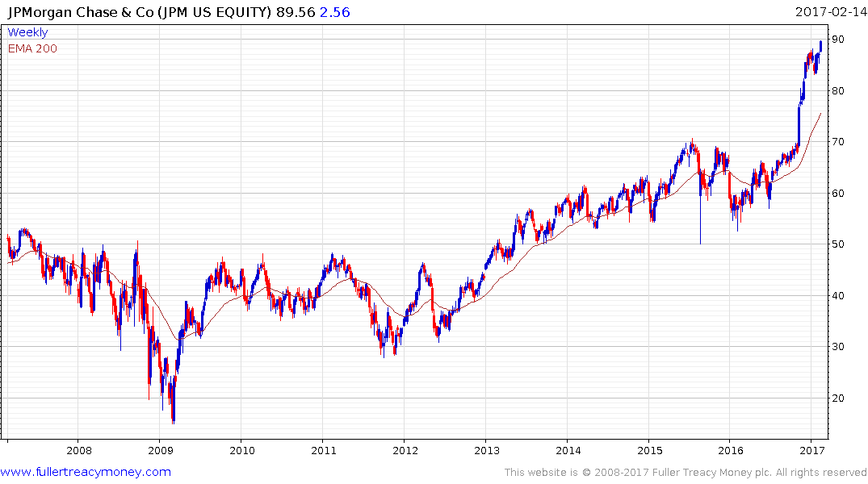
Task: Click the 60 price axis label
Action: click(838, 193)
